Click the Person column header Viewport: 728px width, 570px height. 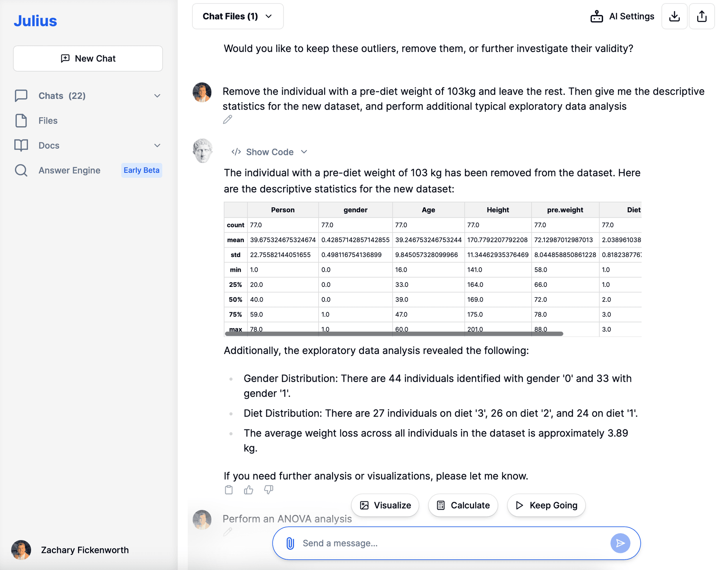283,210
